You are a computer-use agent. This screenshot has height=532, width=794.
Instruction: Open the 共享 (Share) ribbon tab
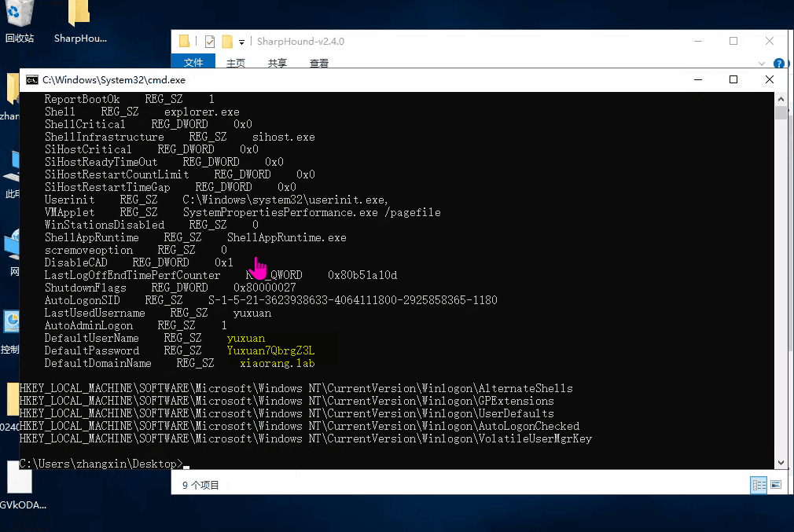277,63
